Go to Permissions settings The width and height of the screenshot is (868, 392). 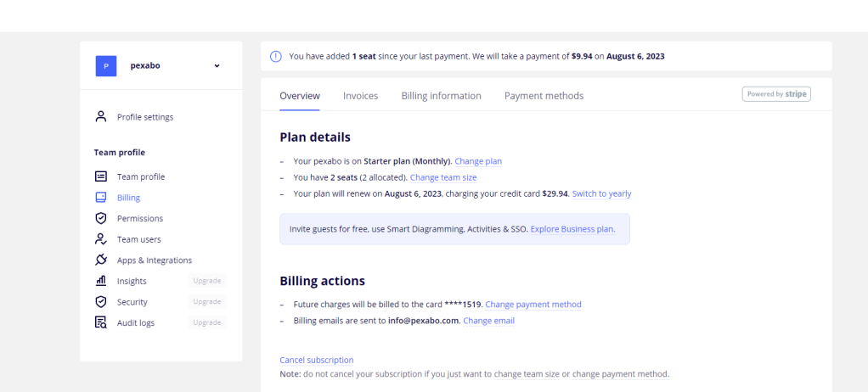coord(140,218)
